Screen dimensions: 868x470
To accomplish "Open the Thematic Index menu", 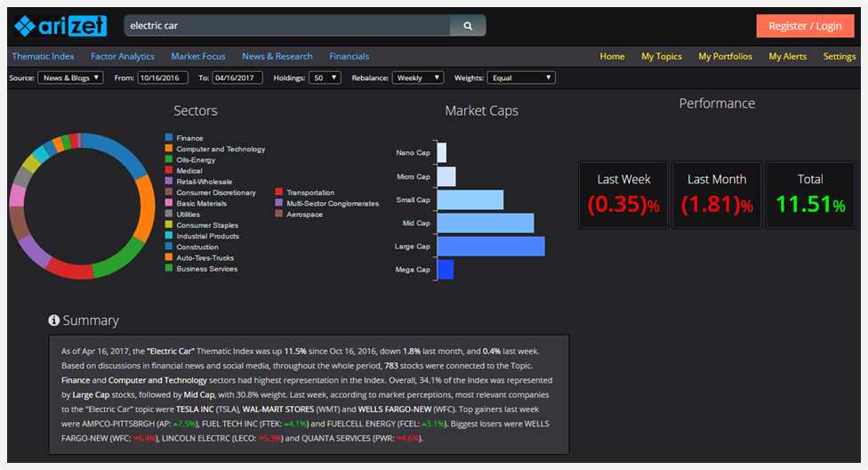I will pos(44,57).
